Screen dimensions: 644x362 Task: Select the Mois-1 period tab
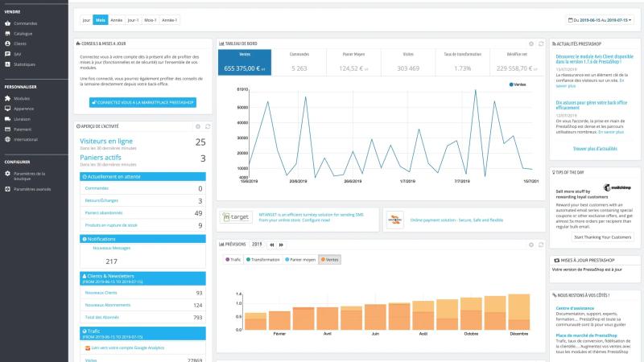click(151, 20)
